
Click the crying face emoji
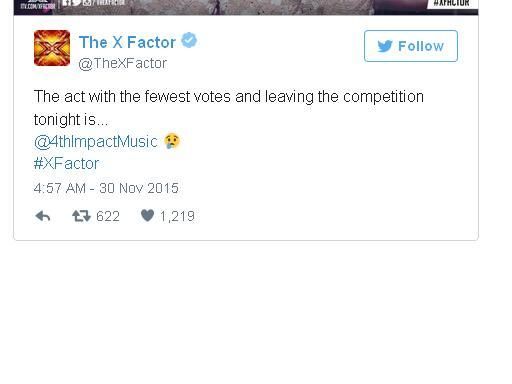pos(172,141)
